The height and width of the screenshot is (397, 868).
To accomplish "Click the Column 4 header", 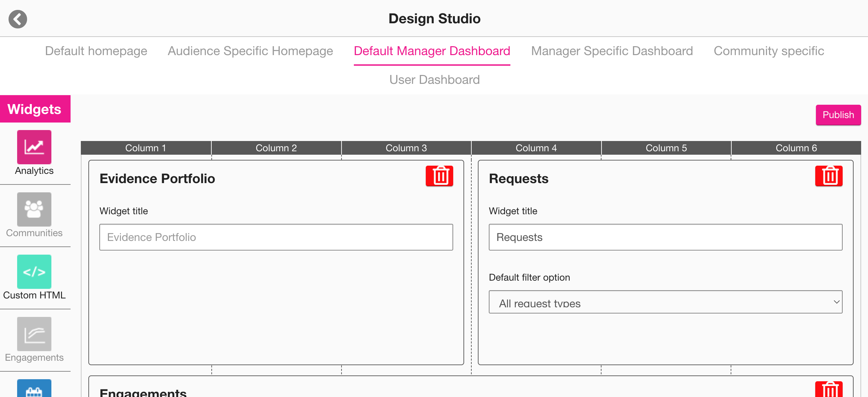I will point(536,148).
